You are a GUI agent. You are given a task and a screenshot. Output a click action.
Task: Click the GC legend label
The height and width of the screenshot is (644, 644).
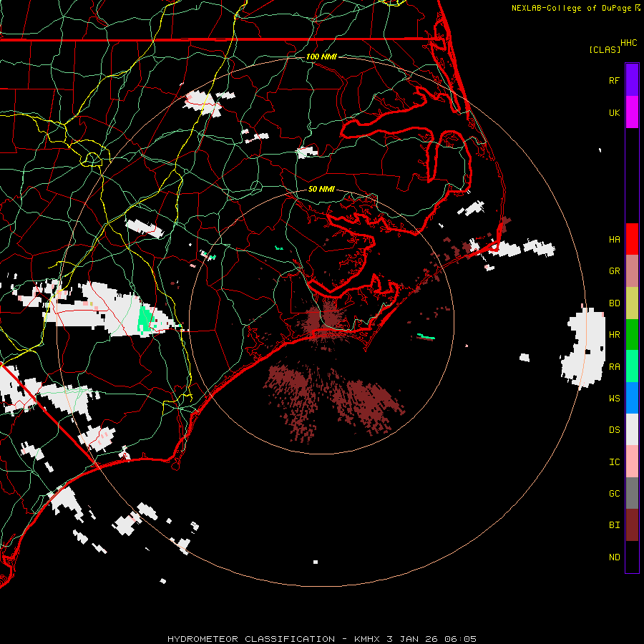coord(614,494)
